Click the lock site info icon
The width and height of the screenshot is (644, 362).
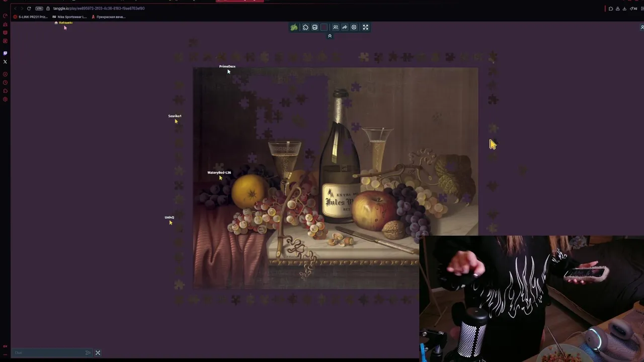click(x=48, y=9)
